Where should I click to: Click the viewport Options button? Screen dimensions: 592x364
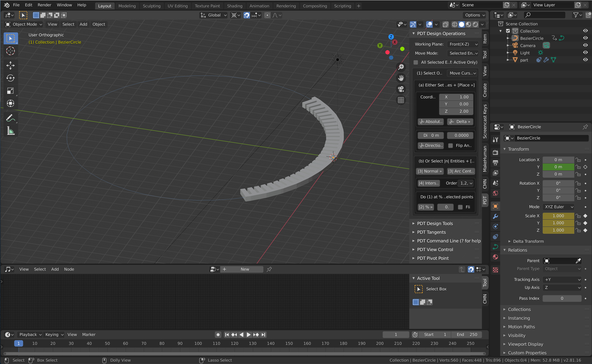(475, 15)
